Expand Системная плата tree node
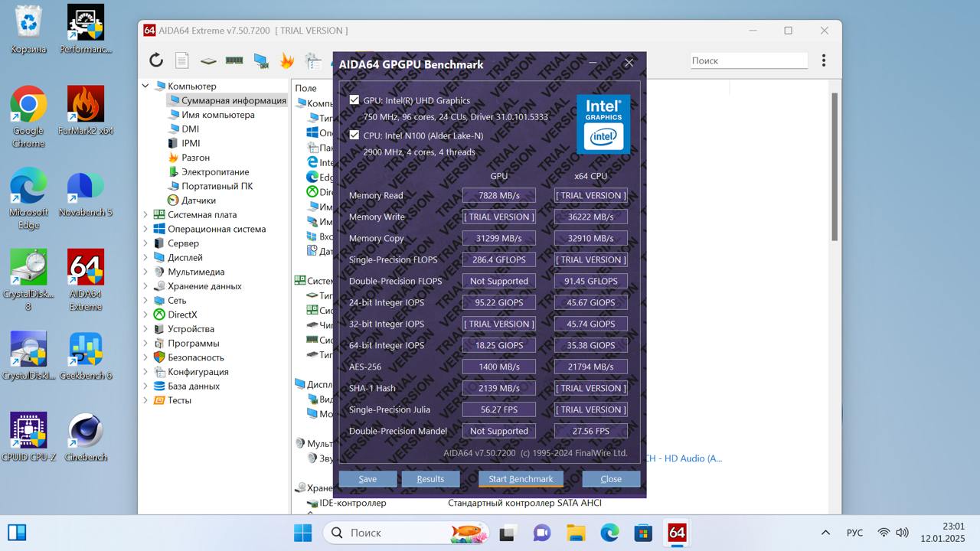Screen dimensions: 980x551 145,215
